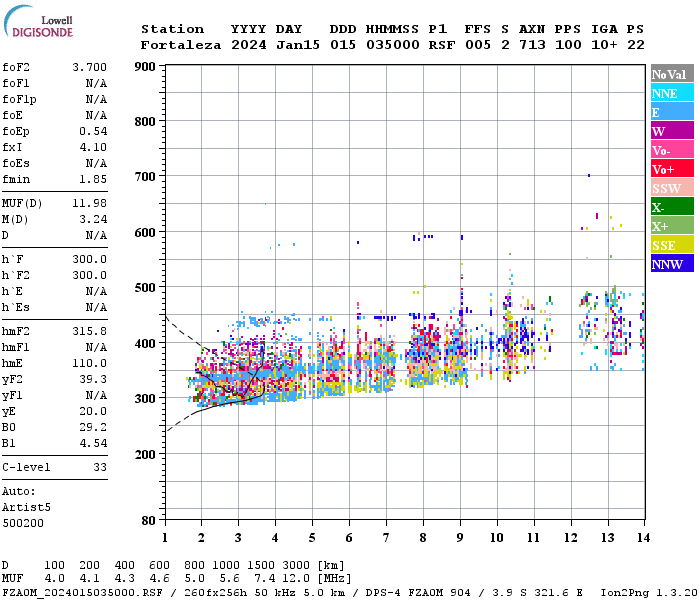700x600 pixels.
Task: Click the isolated blue echo near 700 km
Action: 589,175
